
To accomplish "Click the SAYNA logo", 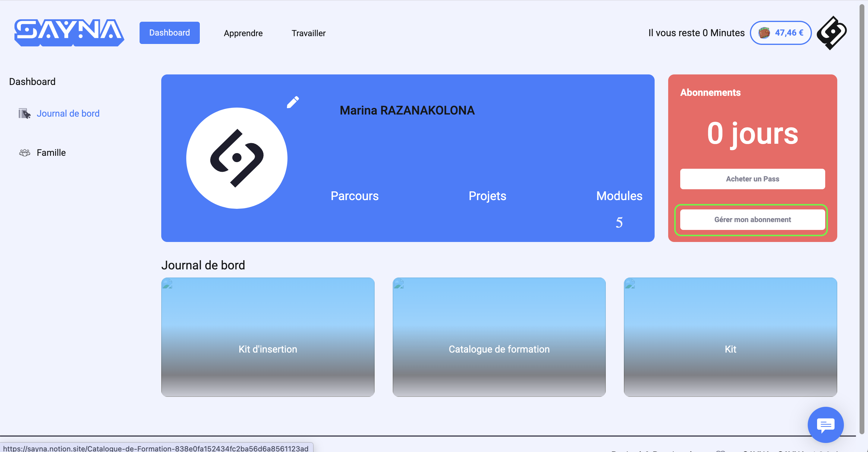I will (x=69, y=33).
